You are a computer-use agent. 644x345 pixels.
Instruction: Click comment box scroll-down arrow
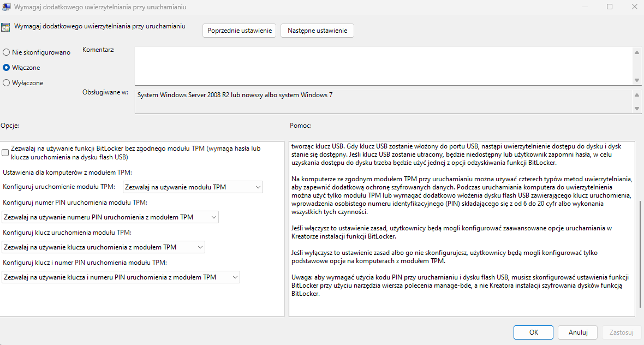pyautogui.click(x=636, y=80)
